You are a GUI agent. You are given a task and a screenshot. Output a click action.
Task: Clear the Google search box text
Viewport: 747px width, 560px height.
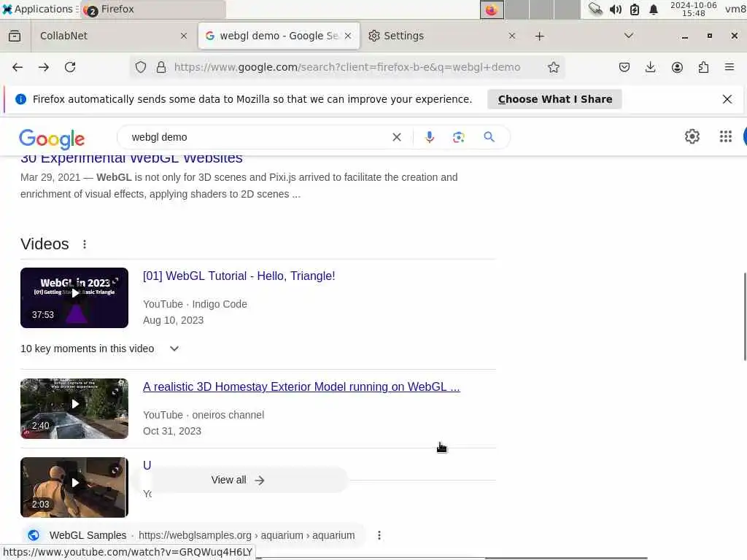(396, 137)
